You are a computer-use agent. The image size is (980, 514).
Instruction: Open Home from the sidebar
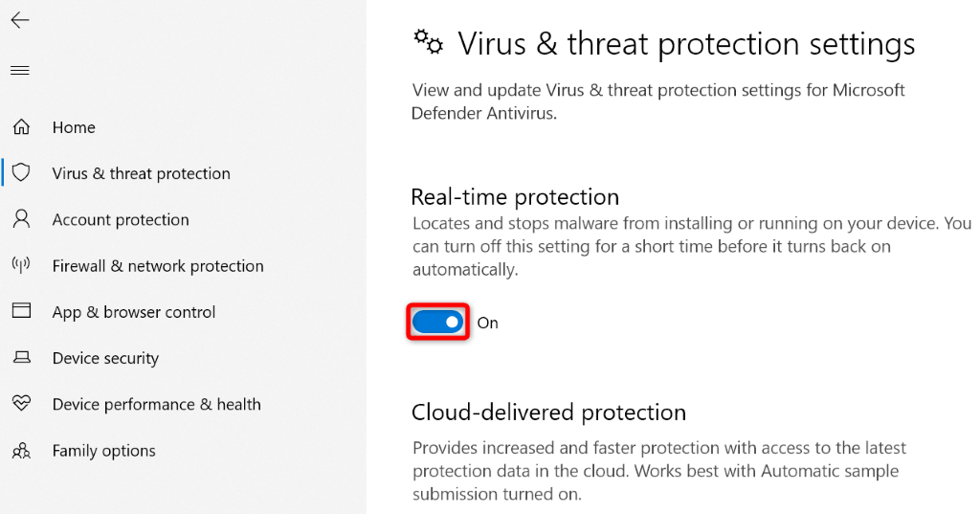point(74,127)
